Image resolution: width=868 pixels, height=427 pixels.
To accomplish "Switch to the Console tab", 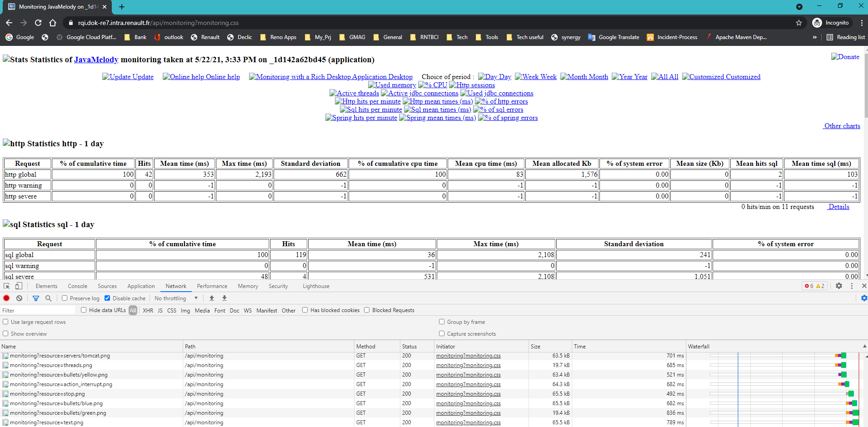I will point(78,286).
